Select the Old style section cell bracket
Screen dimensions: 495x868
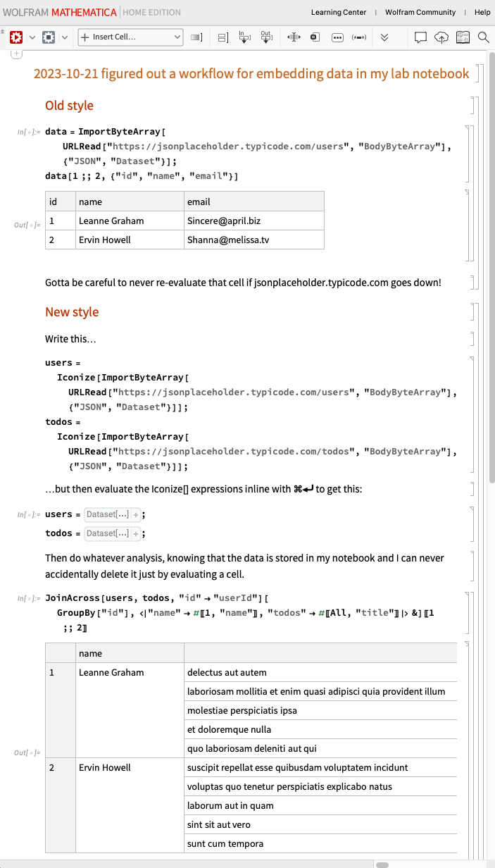[472, 106]
